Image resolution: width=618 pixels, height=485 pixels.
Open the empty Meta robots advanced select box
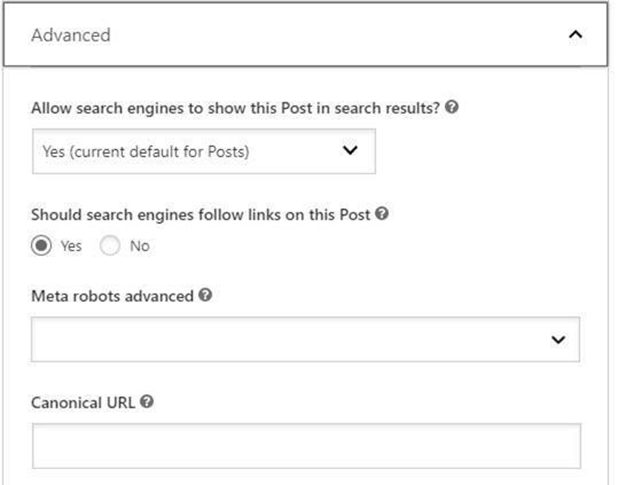click(305, 339)
